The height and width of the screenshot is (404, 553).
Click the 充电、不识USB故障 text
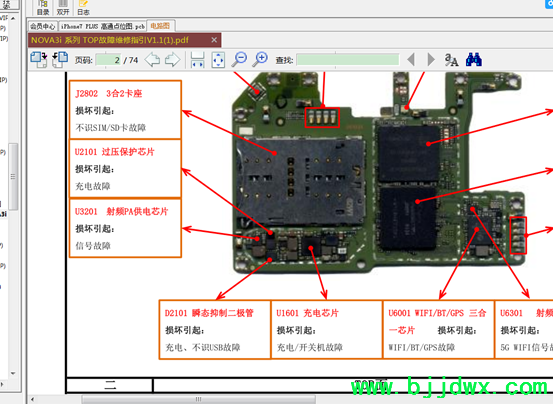click(x=203, y=348)
